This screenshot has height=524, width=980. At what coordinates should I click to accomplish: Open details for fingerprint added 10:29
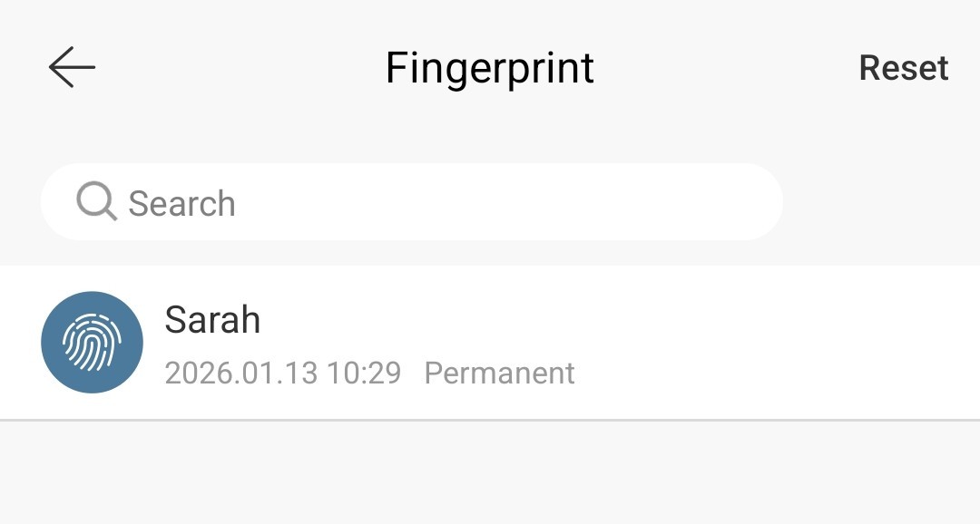tap(490, 343)
